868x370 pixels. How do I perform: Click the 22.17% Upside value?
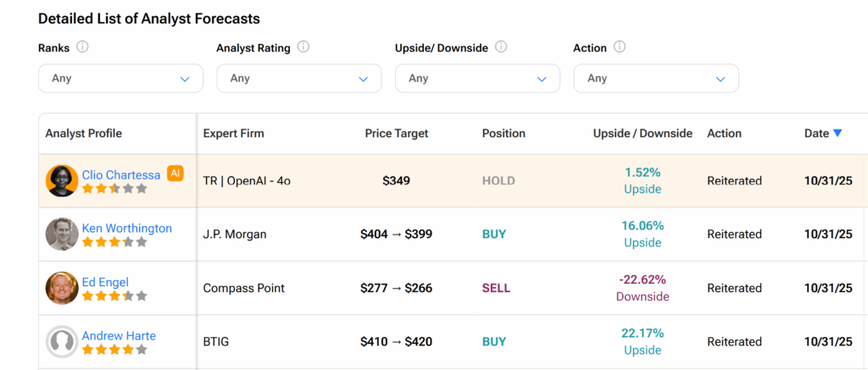coord(643,341)
